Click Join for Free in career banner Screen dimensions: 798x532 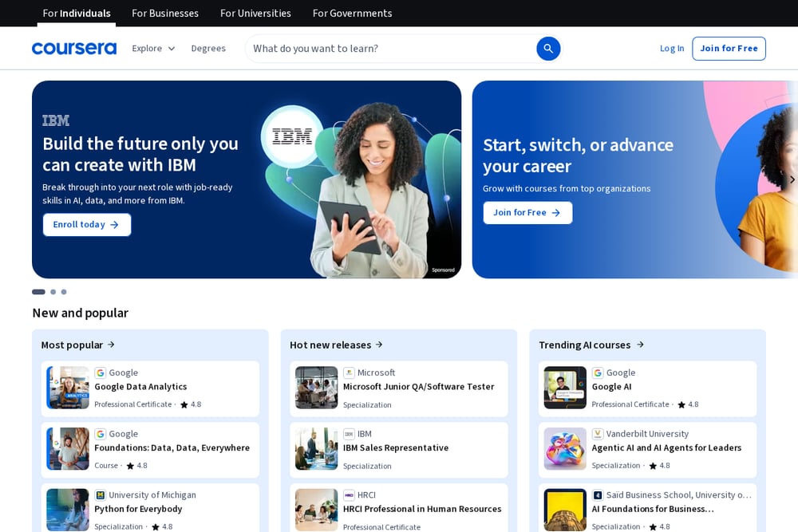(527, 213)
